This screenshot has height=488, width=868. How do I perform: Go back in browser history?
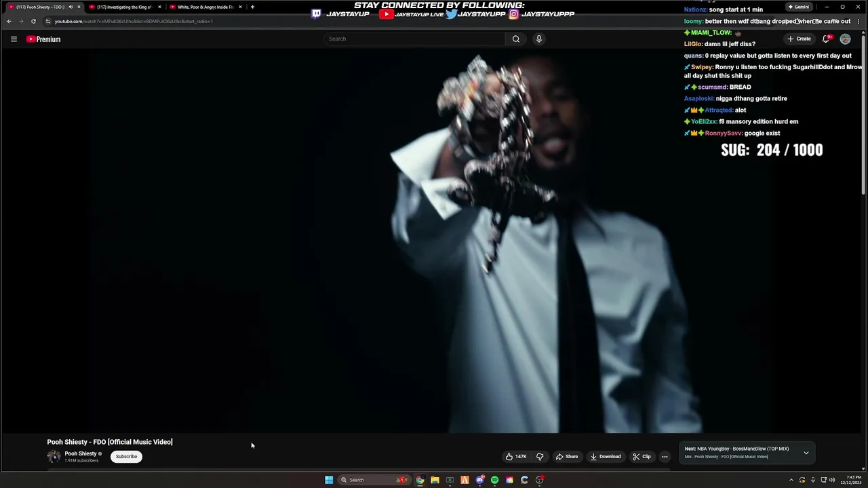tap(9, 21)
